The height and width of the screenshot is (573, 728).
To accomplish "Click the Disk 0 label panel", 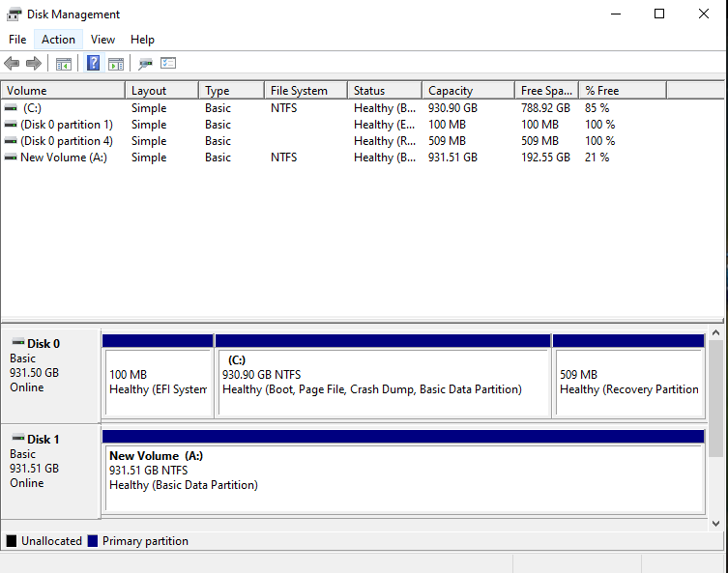I will coord(50,376).
